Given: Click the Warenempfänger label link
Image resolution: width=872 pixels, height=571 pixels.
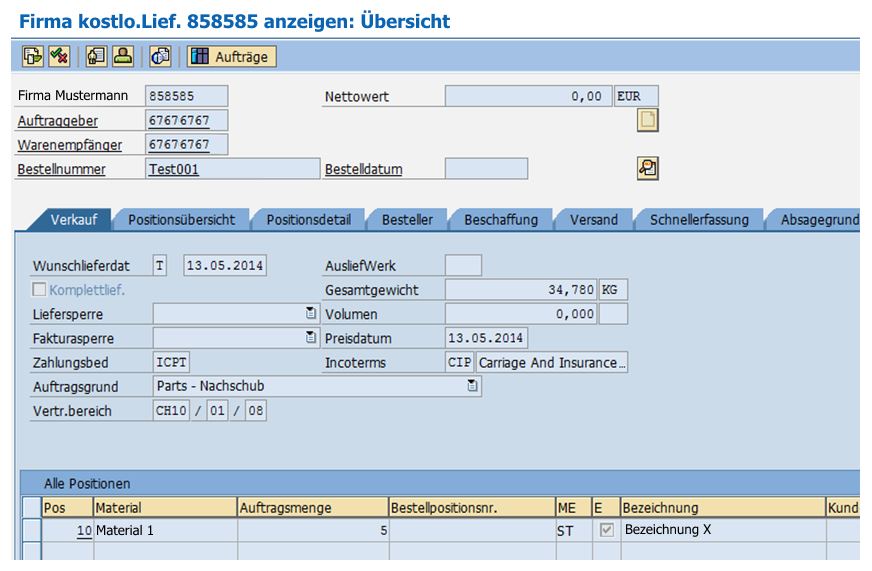Looking at the screenshot, I should click(x=69, y=145).
